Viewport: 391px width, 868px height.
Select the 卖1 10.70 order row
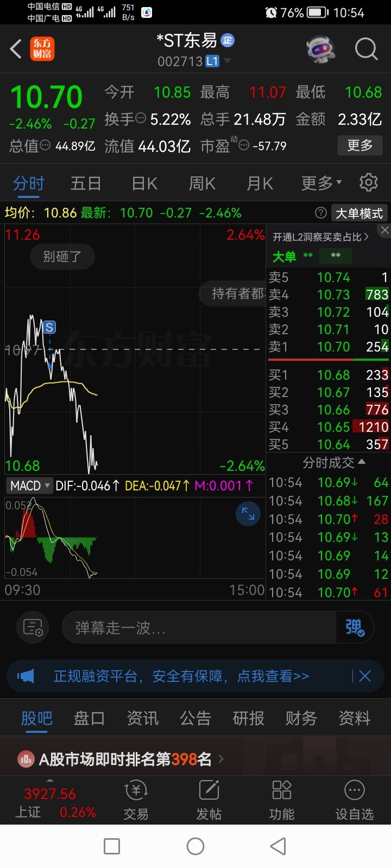click(328, 347)
